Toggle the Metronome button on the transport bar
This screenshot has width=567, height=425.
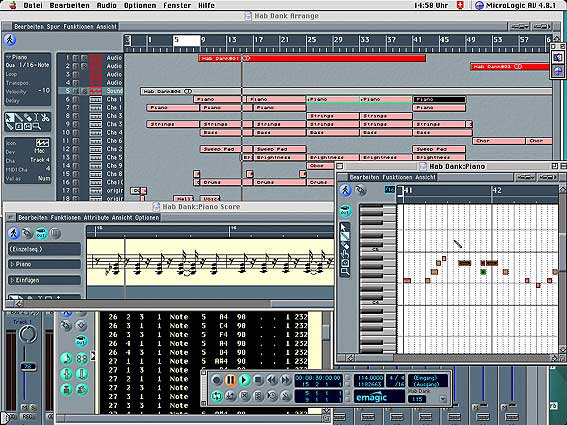(x=285, y=396)
